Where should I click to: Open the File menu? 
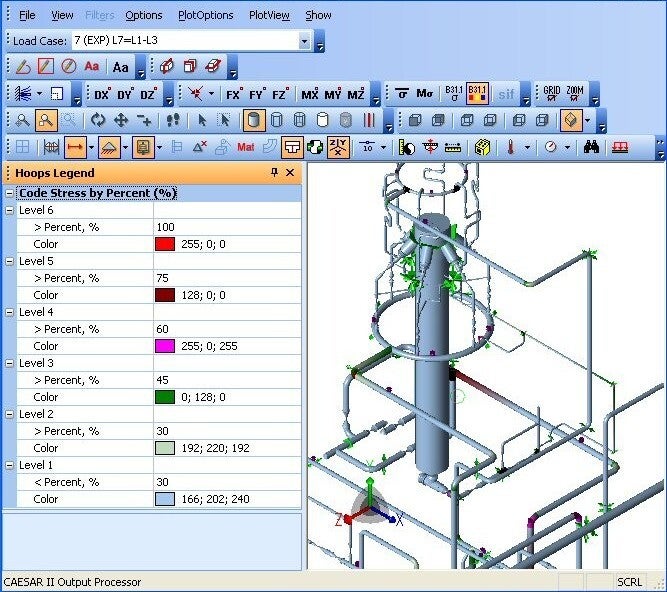[27, 15]
